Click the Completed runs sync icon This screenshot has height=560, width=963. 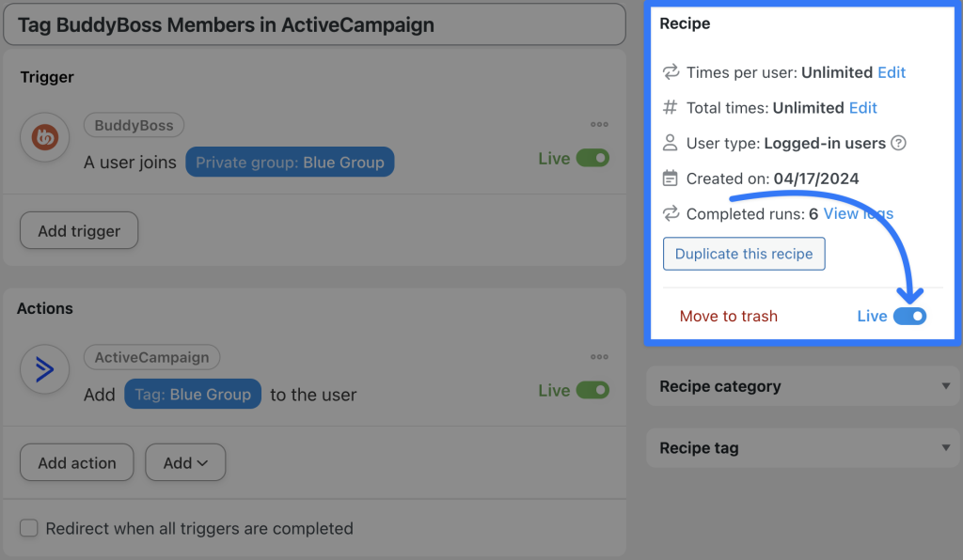[x=671, y=213]
